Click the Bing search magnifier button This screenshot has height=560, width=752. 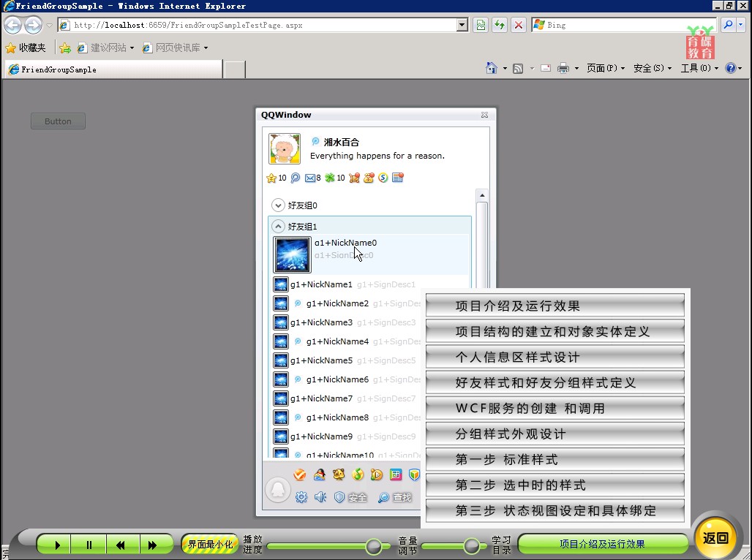(x=728, y=25)
